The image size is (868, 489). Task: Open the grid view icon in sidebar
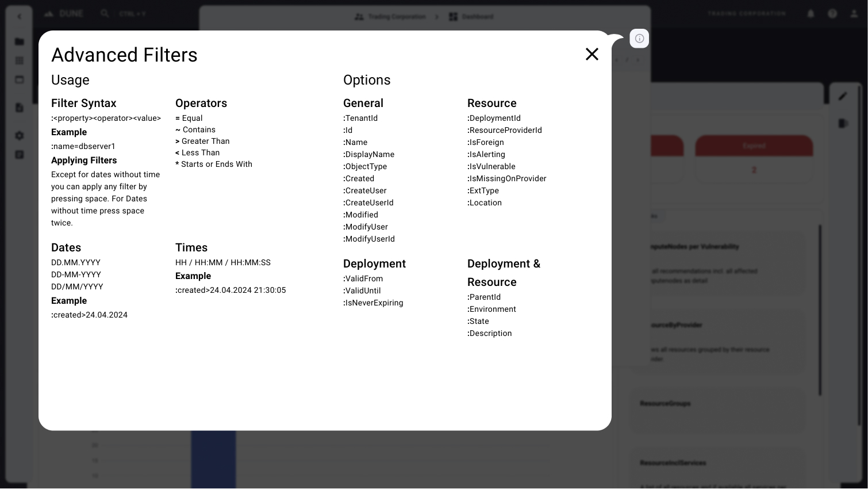click(x=20, y=60)
